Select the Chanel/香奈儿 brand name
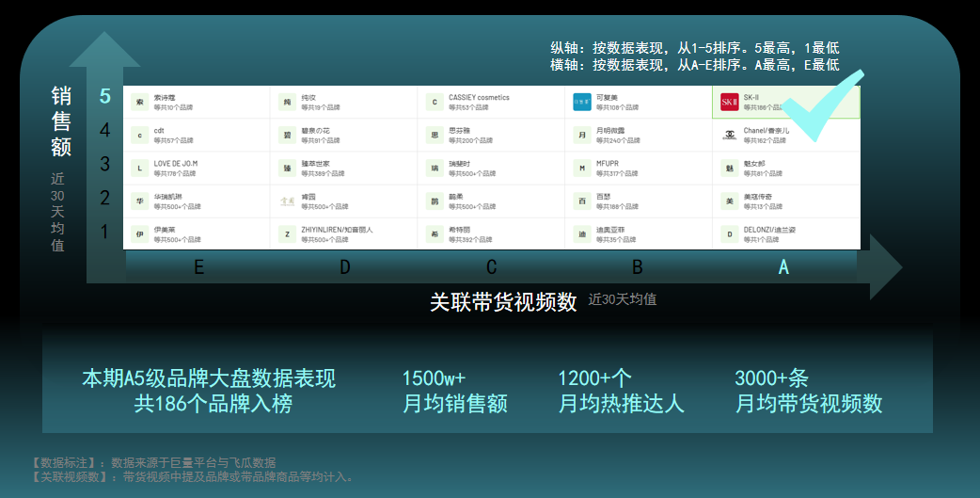 (767, 131)
